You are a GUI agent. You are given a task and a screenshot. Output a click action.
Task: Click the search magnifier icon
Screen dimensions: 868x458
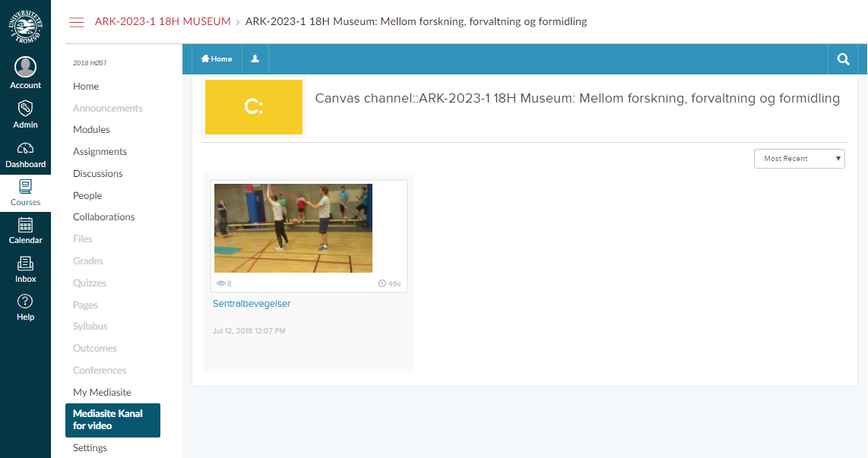click(x=843, y=59)
